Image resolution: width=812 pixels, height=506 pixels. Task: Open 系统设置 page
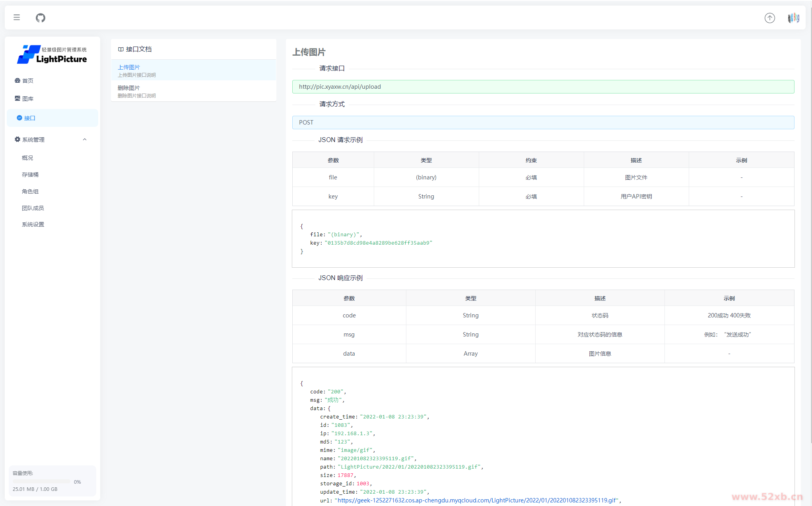pyautogui.click(x=33, y=224)
